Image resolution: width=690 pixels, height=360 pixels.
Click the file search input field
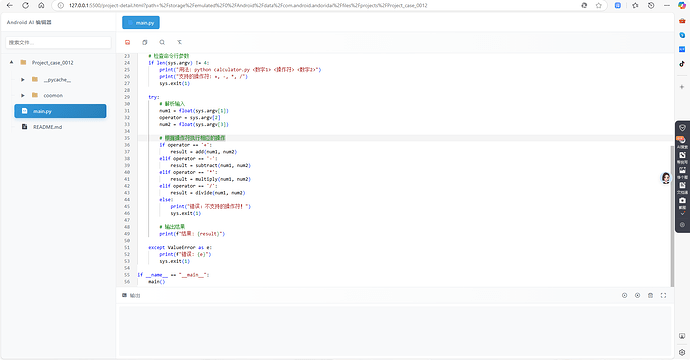point(58,42)
